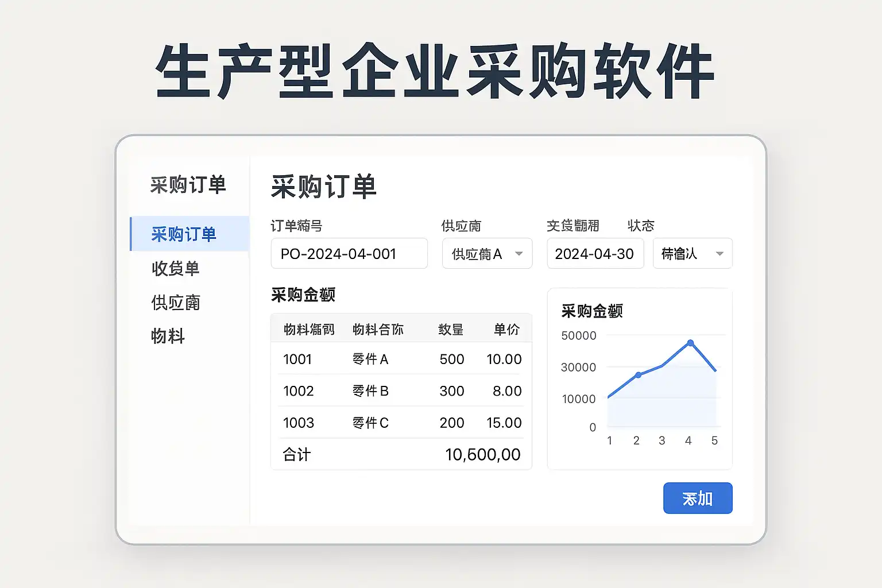Open the 采购订单 item highlighted in the sidebar
Screen dimensions: 882x588
[190, 234]
